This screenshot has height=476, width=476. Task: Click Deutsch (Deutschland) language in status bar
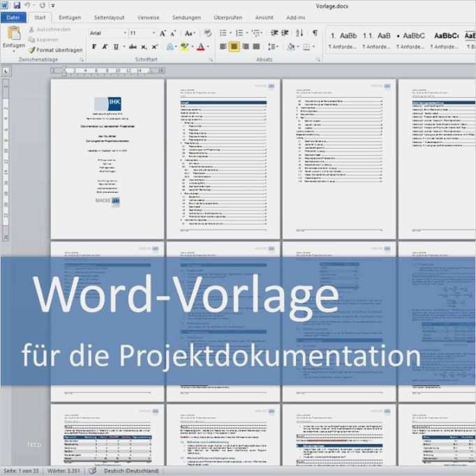point(130,470)
